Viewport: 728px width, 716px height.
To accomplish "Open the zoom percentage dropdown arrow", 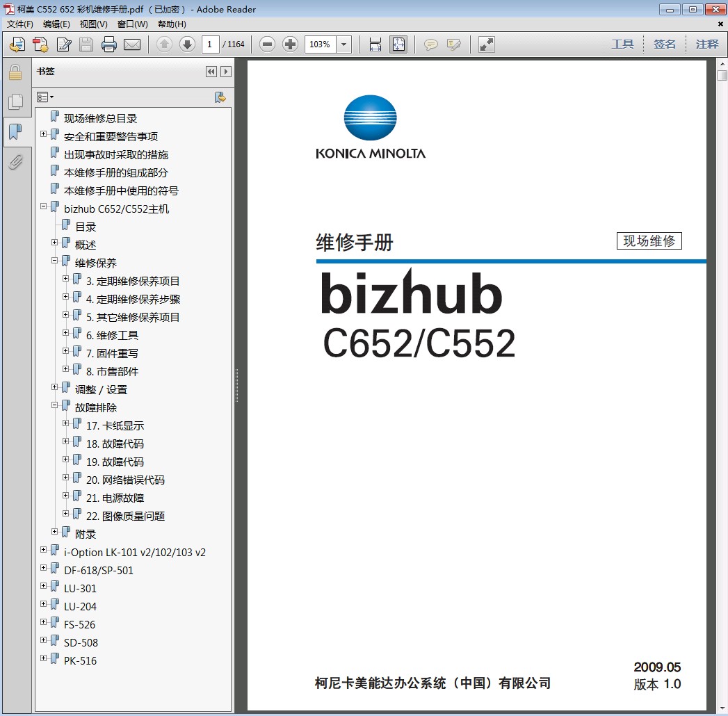I will coord(344,45).
